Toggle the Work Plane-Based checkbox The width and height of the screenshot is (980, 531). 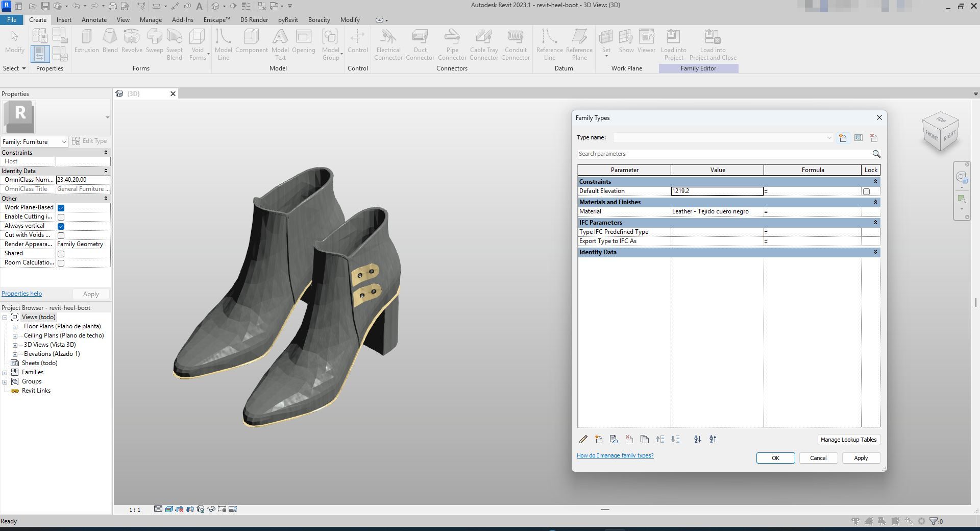[61, 208]
